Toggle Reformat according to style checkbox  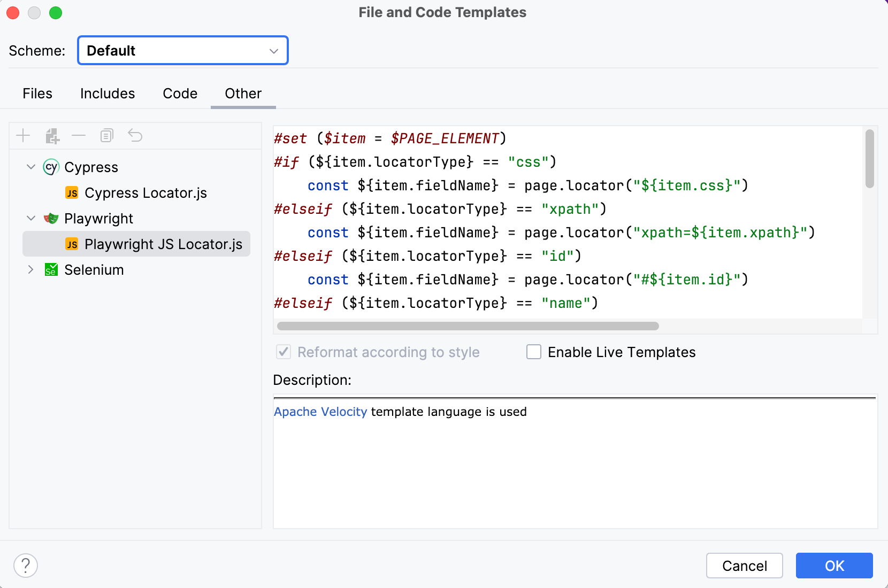(x=284, y=352)
